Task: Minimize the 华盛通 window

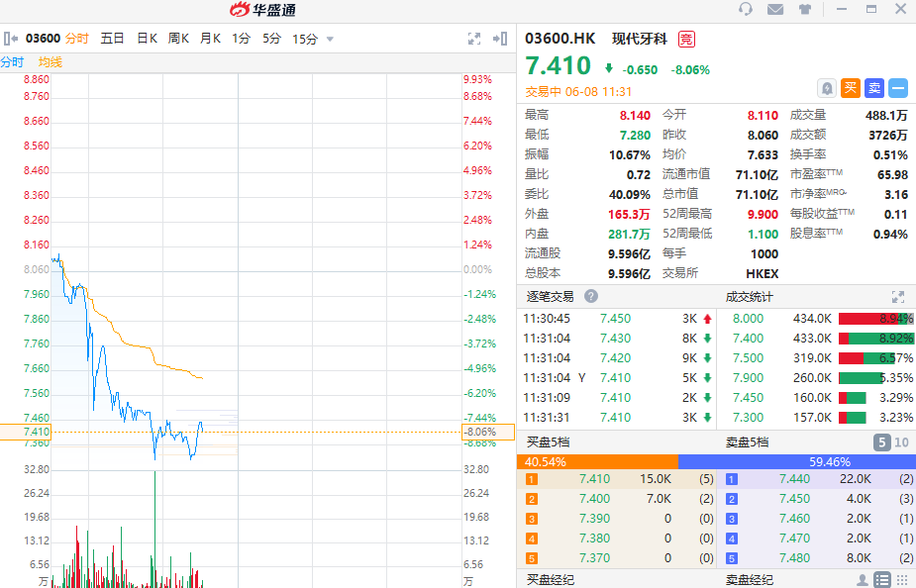Action: [x=842, y=9]
